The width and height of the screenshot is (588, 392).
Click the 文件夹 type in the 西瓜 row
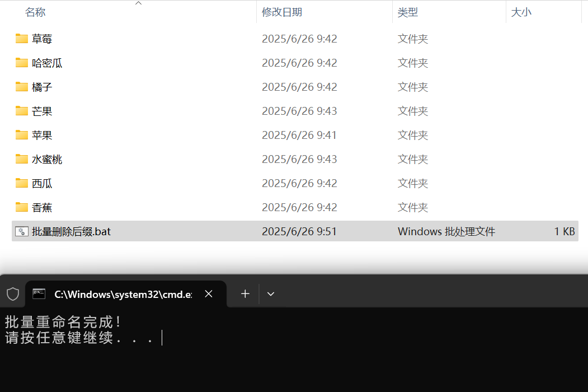(413, 183)
